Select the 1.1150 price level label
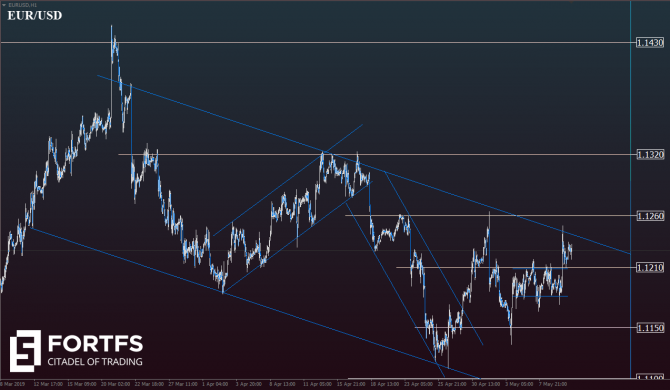Viewport: 670px width, 390px height. click(649, 328)
